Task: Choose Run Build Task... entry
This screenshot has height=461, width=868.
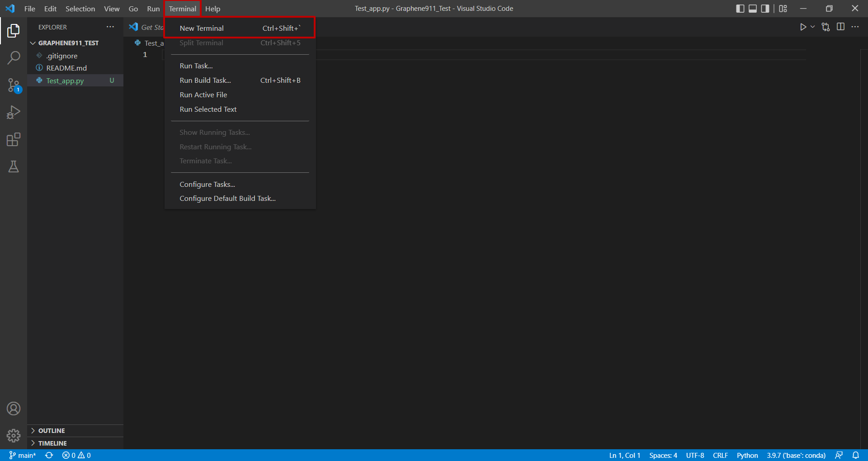Action: [x=240, y=80]
